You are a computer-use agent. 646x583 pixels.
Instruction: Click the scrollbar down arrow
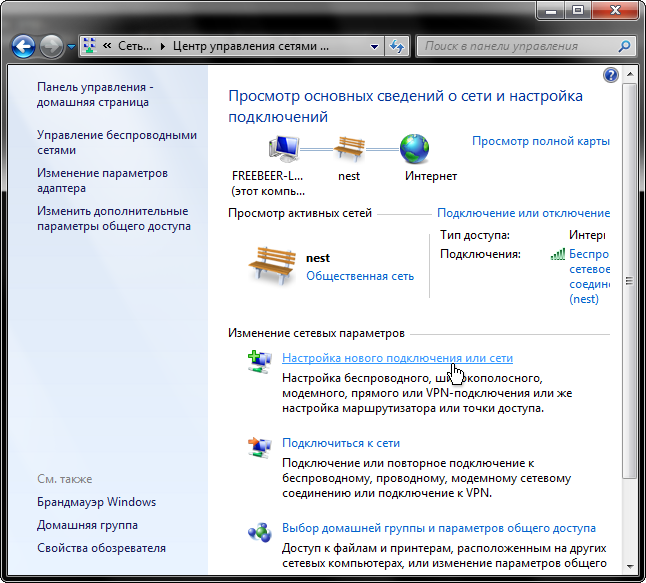click(x=630, y=567)
